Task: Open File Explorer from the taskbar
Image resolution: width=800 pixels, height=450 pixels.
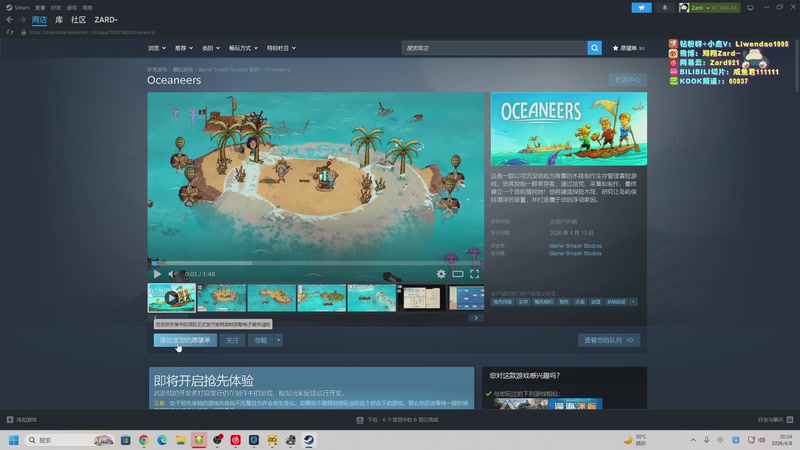Action: coord(180,440)
